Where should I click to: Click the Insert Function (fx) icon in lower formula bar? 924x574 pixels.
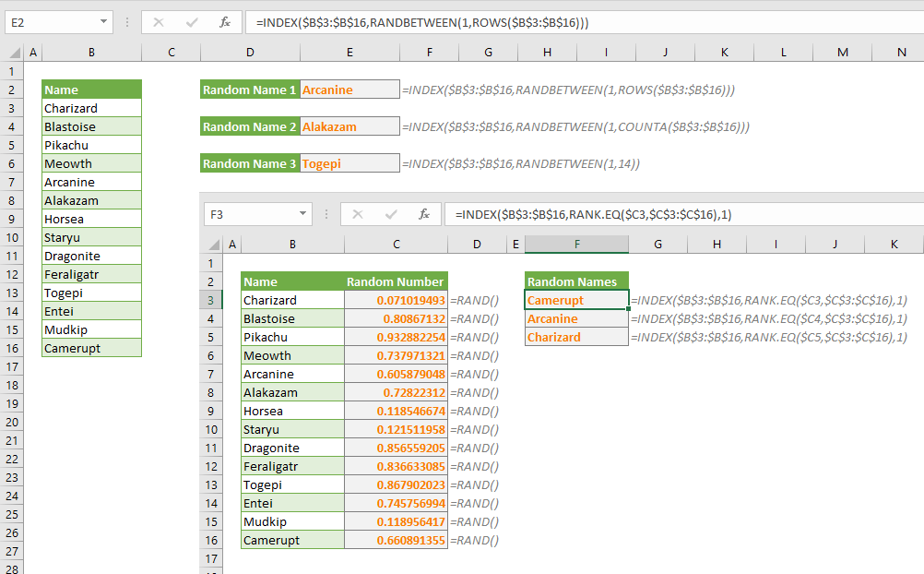point(423,214)
